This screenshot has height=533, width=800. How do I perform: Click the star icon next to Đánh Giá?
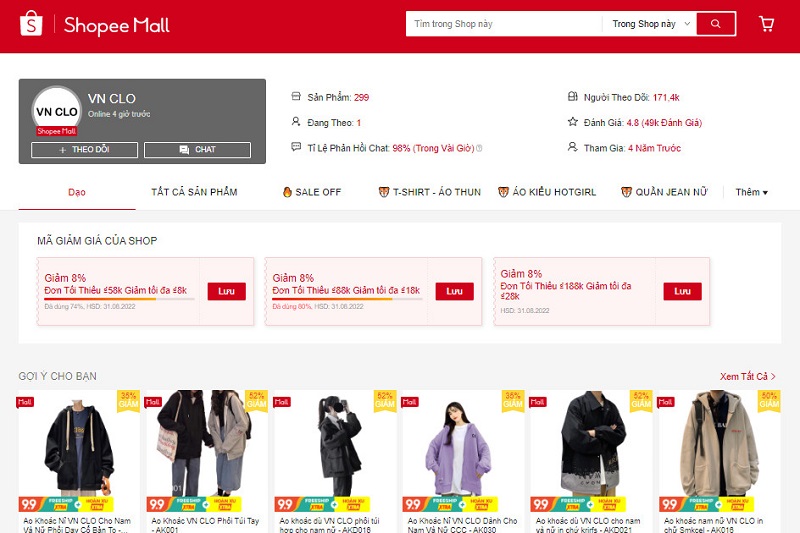573,122
